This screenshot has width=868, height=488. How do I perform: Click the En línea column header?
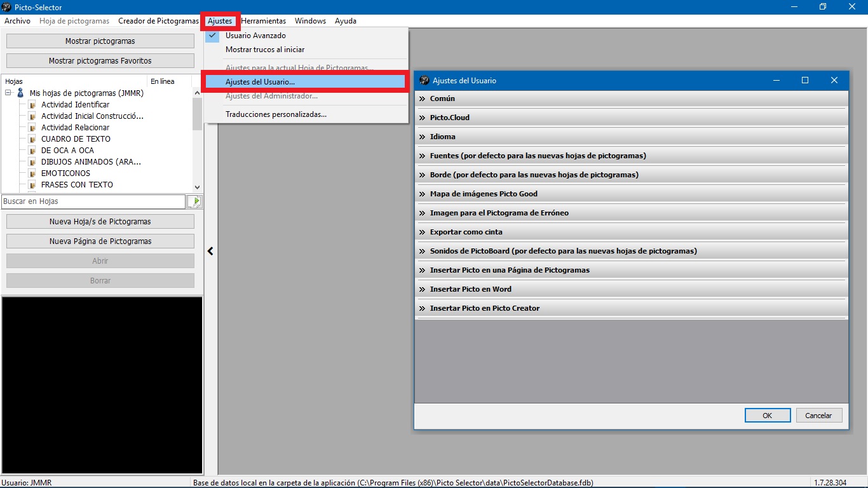pyautogui.click(x=170, y=81)
